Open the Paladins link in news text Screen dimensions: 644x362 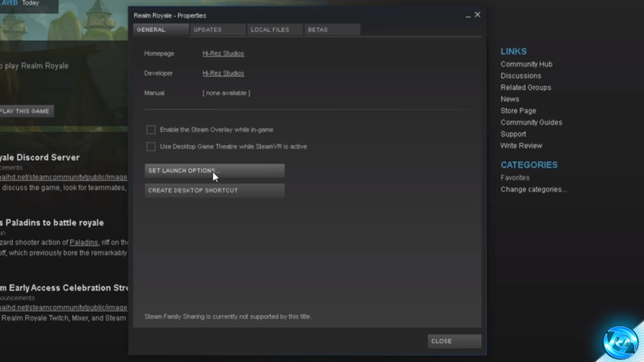(x=83, y=242)
